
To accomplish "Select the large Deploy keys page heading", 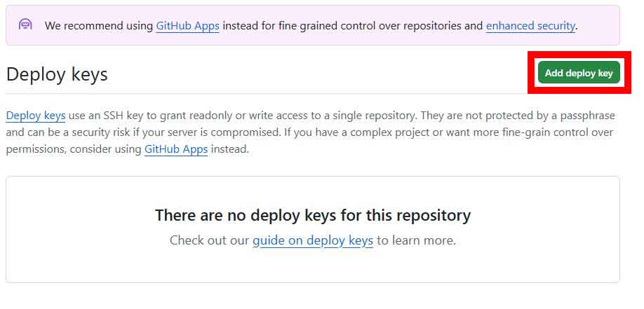I will (57, 75).
